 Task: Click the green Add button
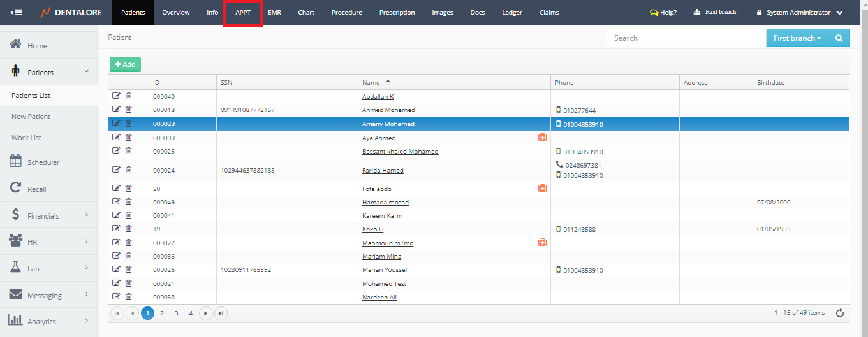click(x=125, y=64)
